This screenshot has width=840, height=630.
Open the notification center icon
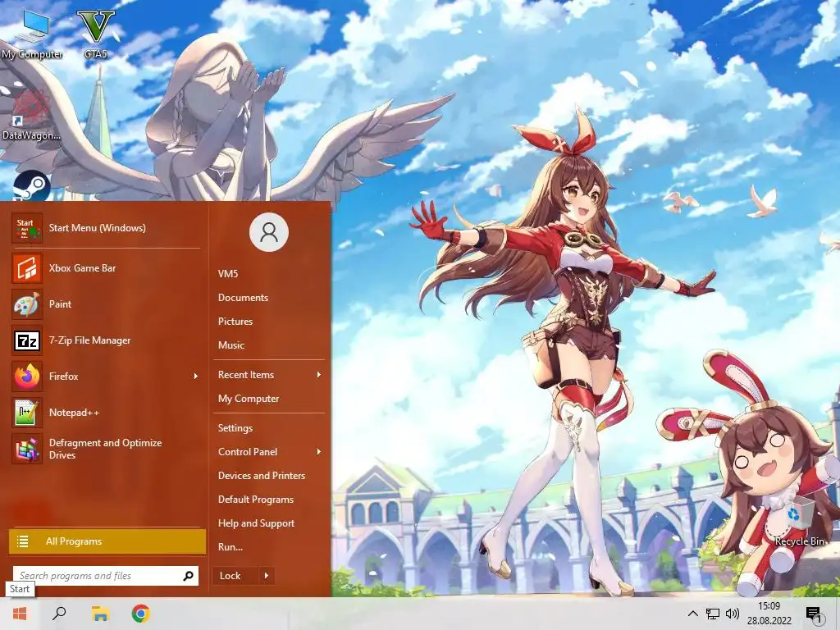tap(813, 614)
